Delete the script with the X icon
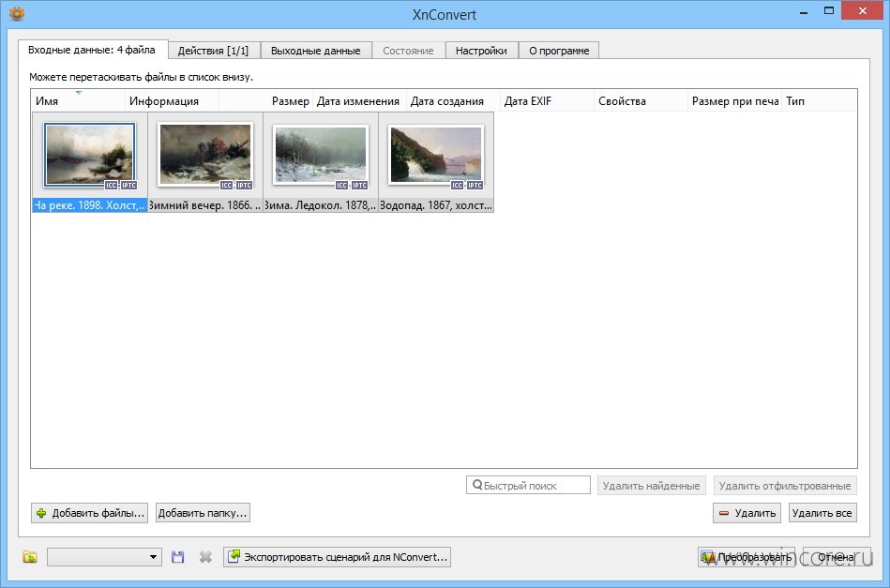890x588 pixels. point(205,557)
